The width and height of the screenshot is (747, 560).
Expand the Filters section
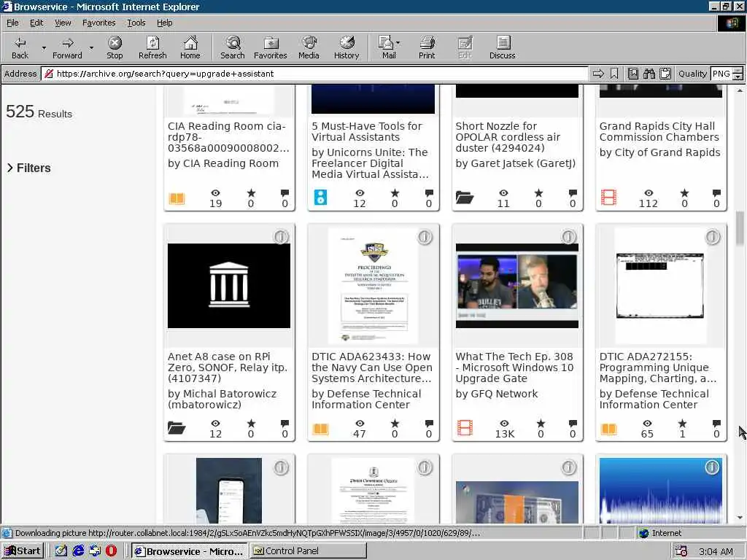(x=28, y=168)
